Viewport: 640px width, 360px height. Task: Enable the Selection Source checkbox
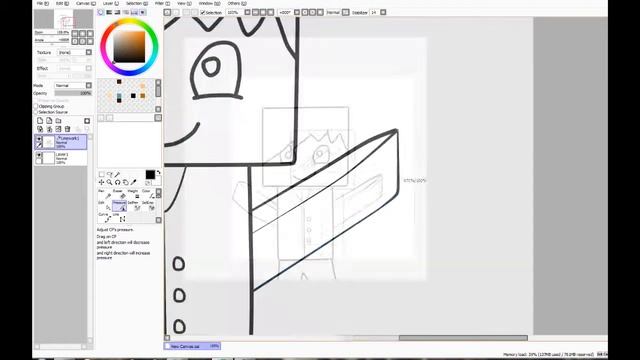point(36,112)
